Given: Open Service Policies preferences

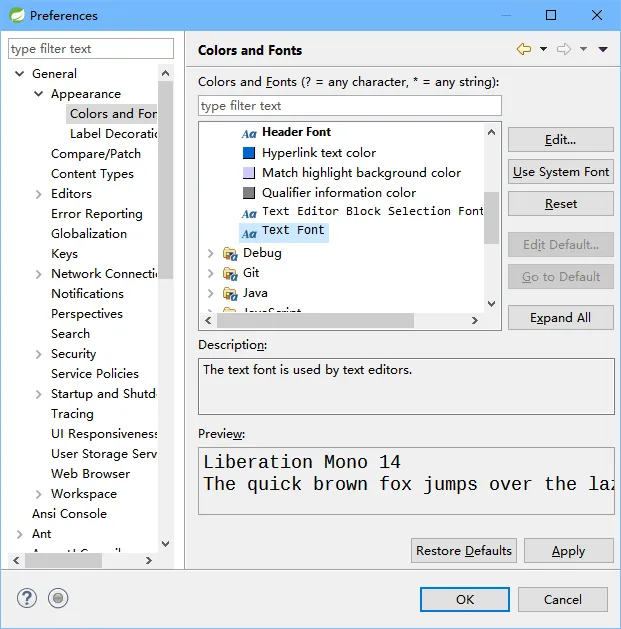Looking at the screenshot, I should [x=95, y=374].
